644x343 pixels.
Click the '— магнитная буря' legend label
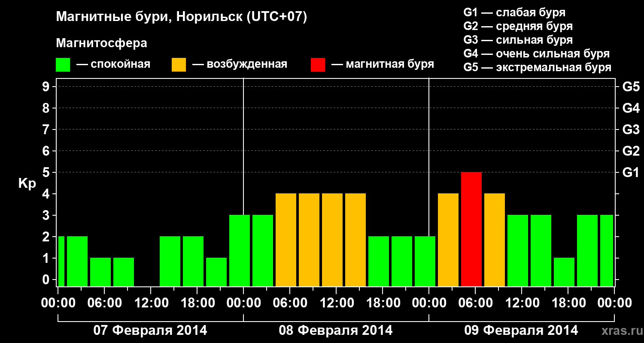(x=383, y=65)
